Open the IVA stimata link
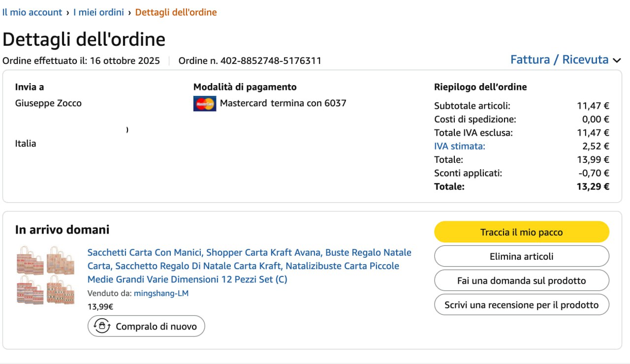Screen dimensions: 630x364 pyautogui.click(x=459, y=146)
